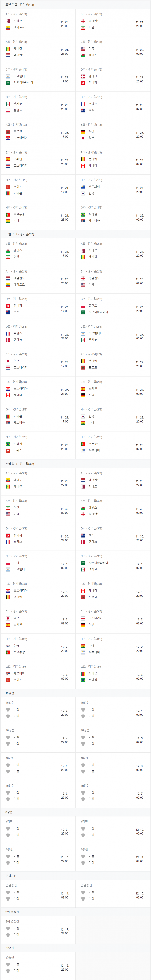Click England's flag in the 잉글랜드 vs 이란 match
This screenshot has width=151, height=980.
(83, 21)
